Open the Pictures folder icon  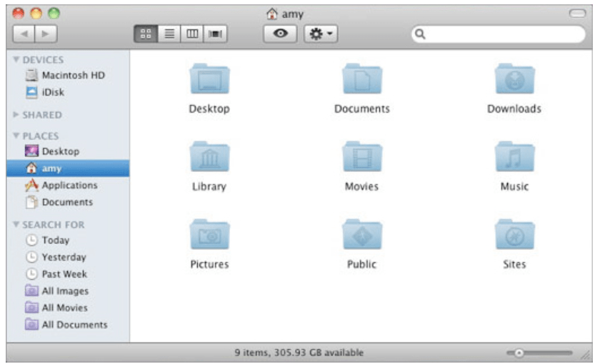(209, 235)
